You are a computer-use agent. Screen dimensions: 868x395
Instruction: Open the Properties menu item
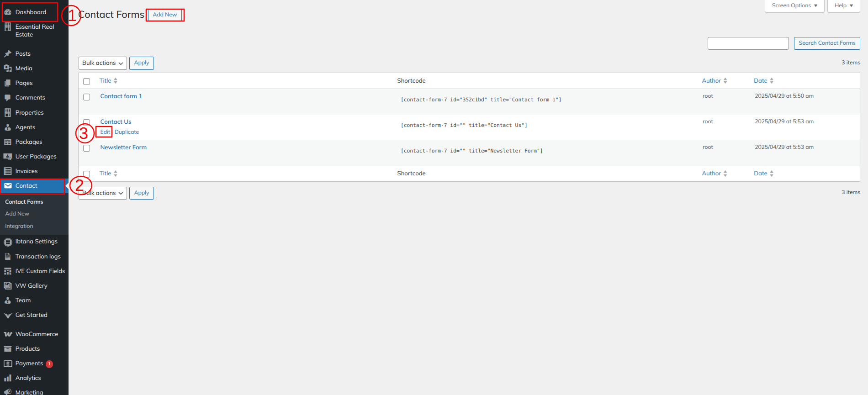29,113
